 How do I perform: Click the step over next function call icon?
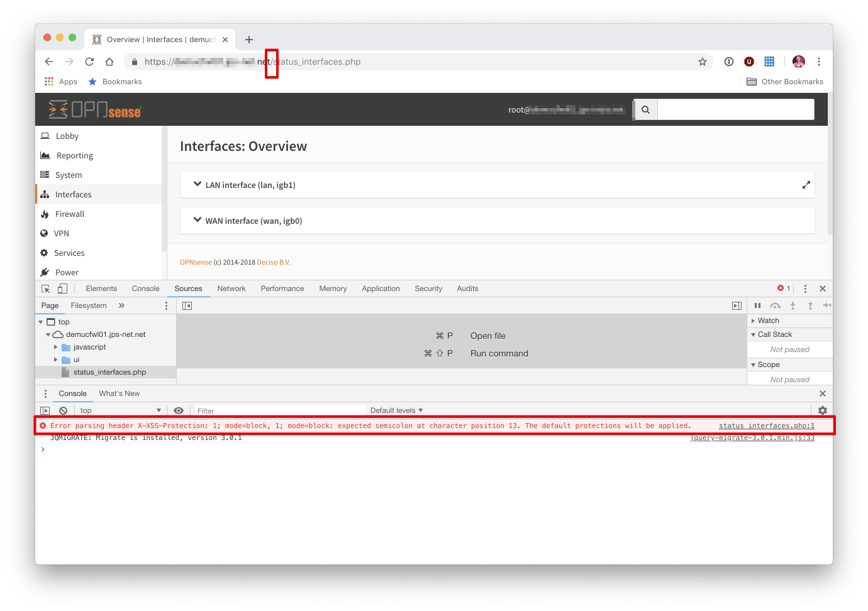(x=775, y=305)
